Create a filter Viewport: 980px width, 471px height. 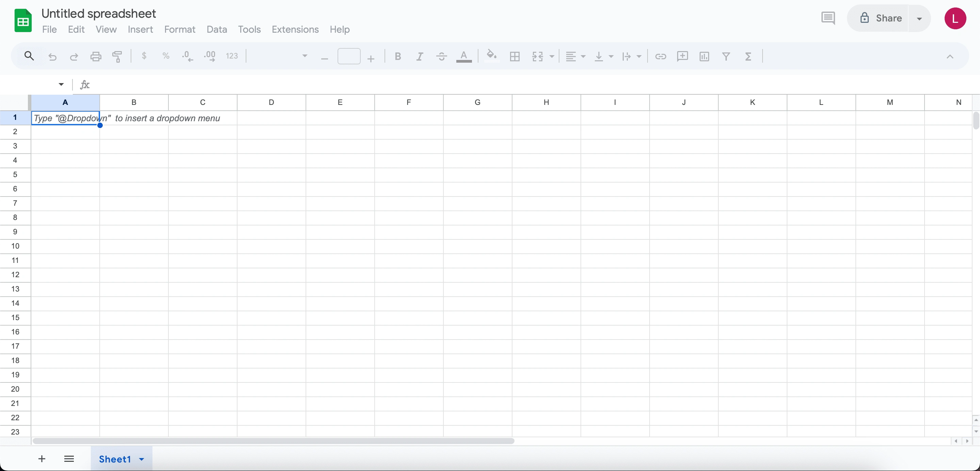coord(726,56)
